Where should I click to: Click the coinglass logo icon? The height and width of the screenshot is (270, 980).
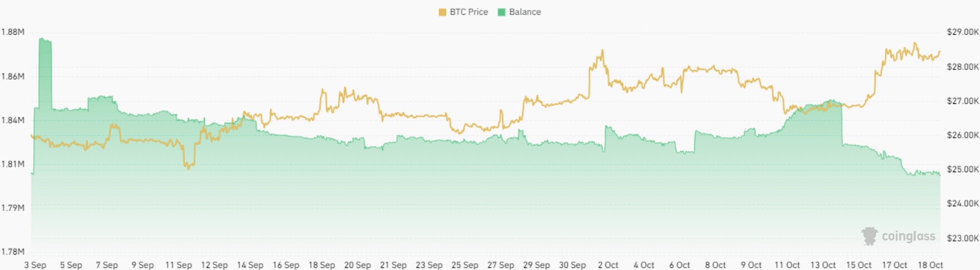(x=870, y=236)
